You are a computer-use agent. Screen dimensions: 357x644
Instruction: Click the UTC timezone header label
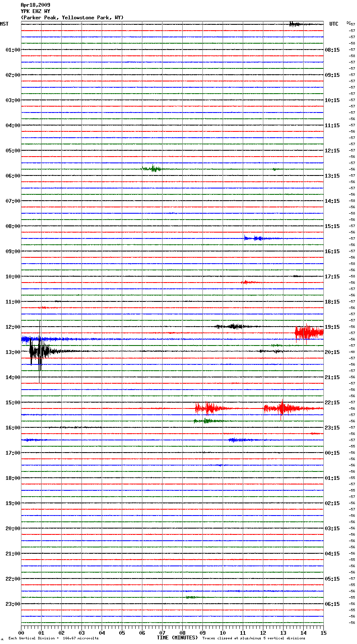[x=333, y=24]
